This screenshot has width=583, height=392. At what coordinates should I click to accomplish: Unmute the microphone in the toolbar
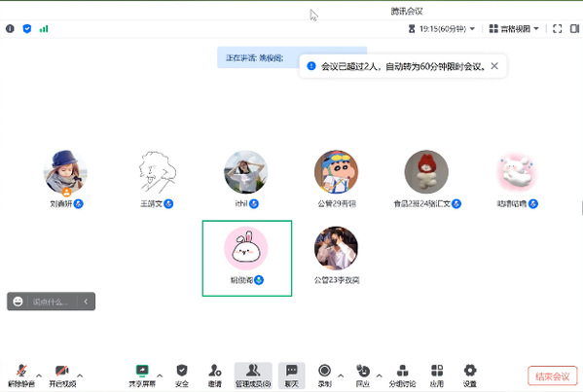pos(21,375)
